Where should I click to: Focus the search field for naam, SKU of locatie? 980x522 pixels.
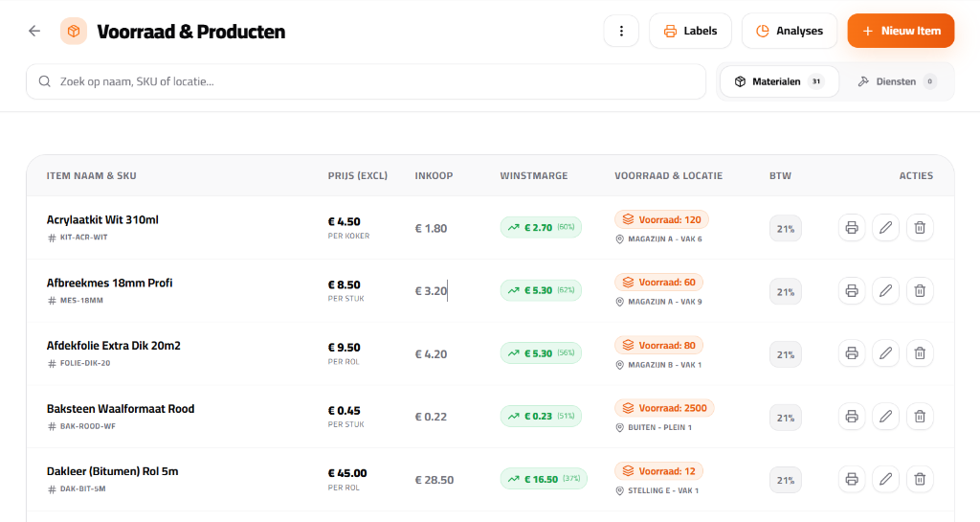click(x=366, y=81)
